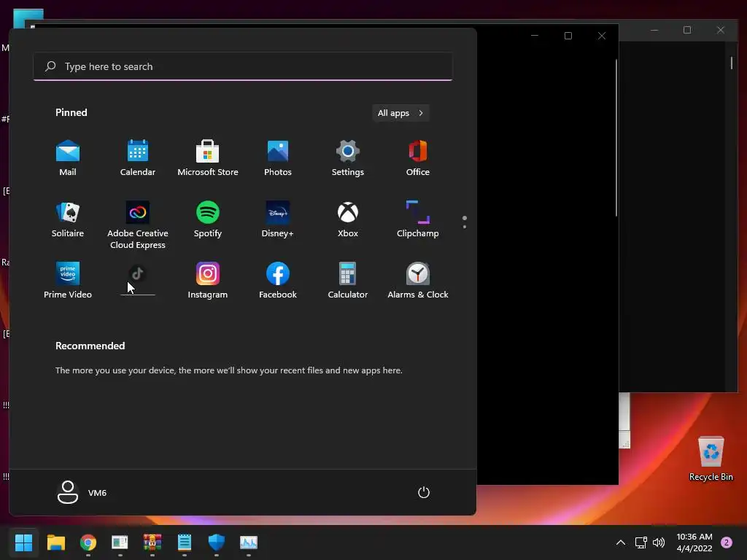Image resolution: width=747 pixels, height=560 pixels.
Task: Launch Alarms & Clock
Action: coord(418,281)
